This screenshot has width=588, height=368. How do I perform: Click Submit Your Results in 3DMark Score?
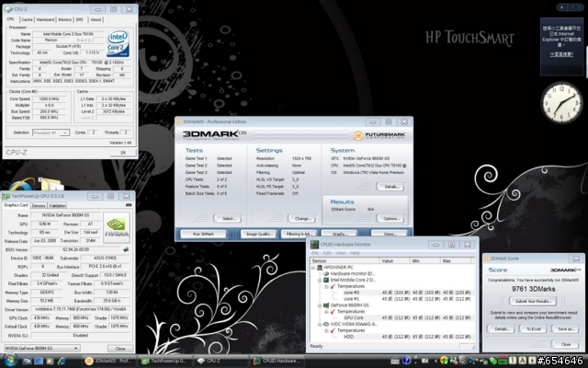[x=533, y=301]
